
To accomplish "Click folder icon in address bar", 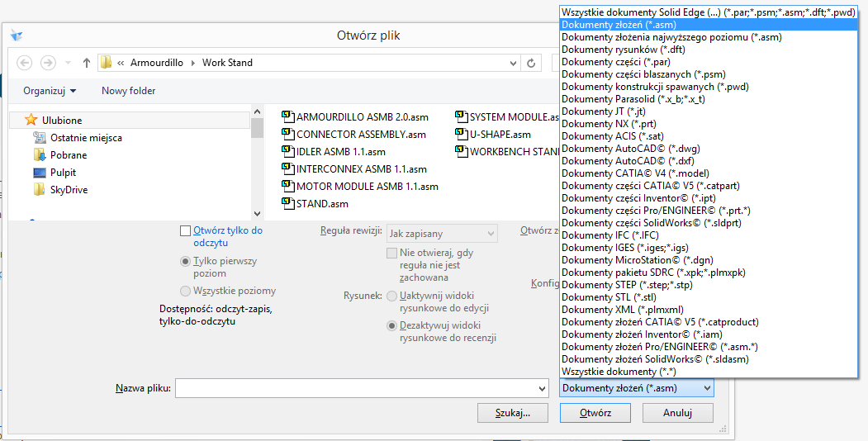I will tap(107, 63).
